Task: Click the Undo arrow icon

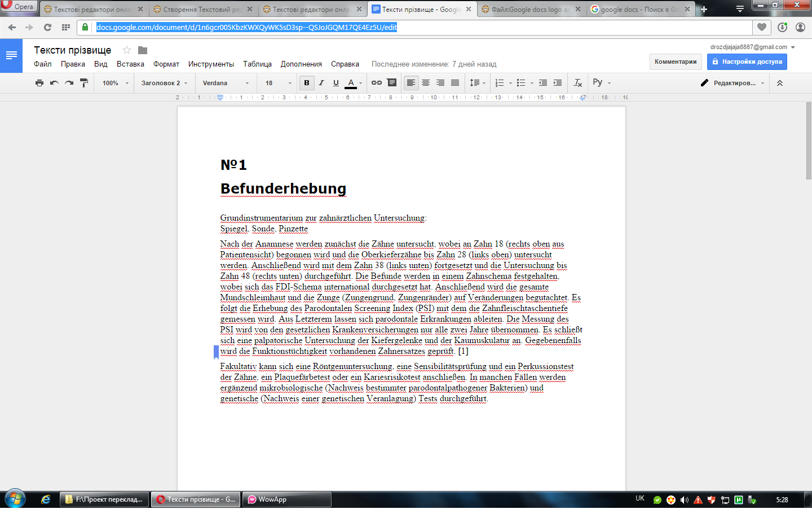Action: 54,83
